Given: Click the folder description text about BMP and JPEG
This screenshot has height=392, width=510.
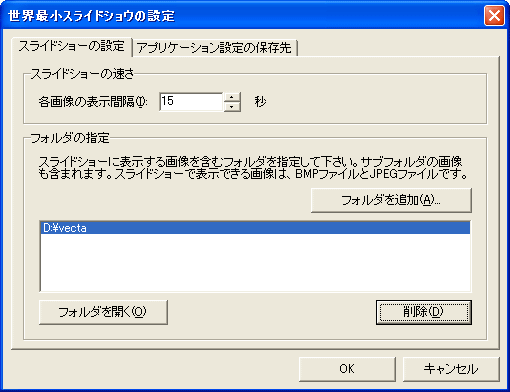Looking at the screenshot, I should (x=253, y=168).
